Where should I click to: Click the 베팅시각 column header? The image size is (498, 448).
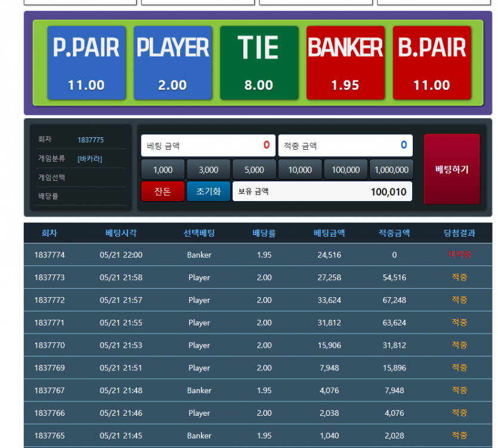point(121,233)
